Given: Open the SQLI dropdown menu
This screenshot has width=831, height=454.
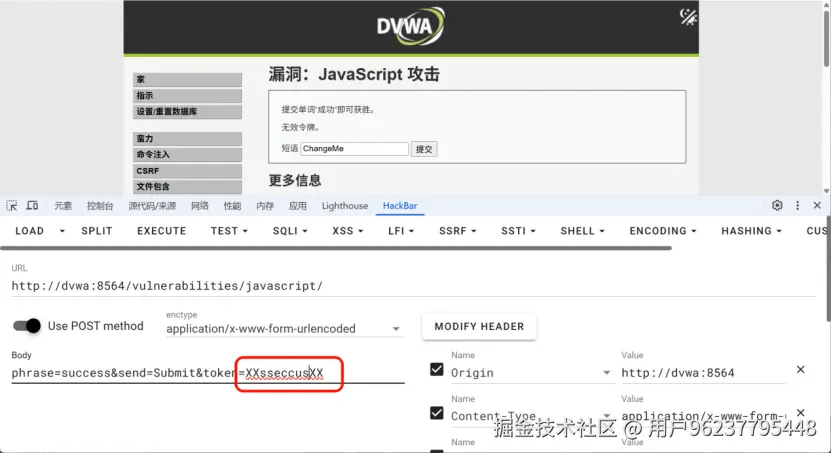Looking at the screenshot, I should tap(290, 231).
